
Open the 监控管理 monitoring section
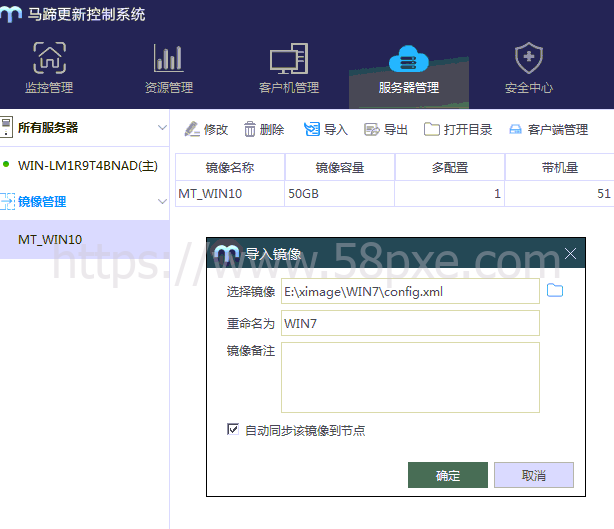tap(49, 68)
